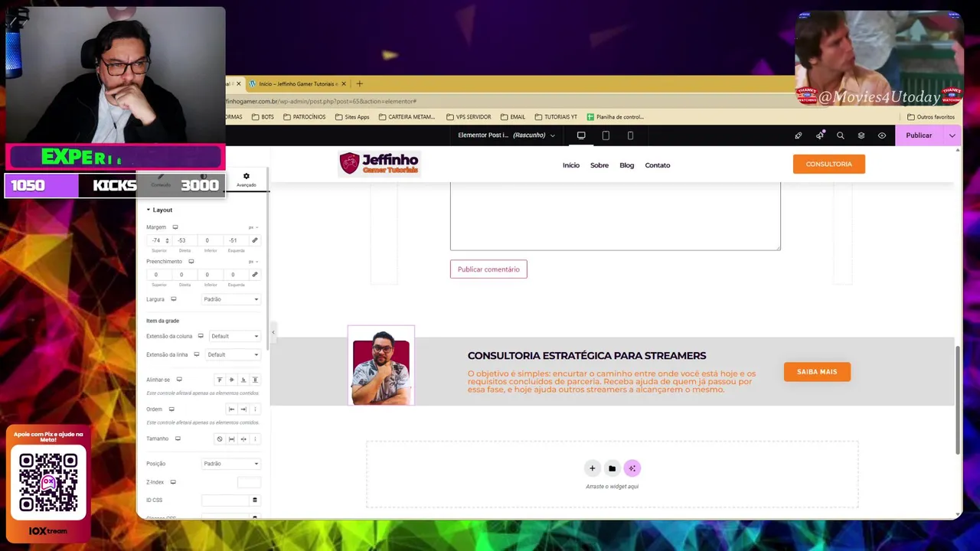The image size is (980, 551).
Task: Switch to mobile responsive view
Action: pyautogui.click(x=630, y=135)
